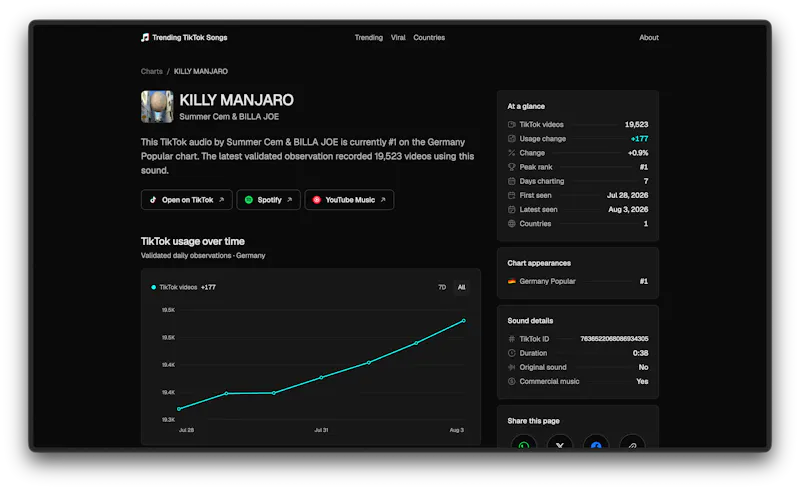
Task: Click the KILLY MANJARO heading
Action: [236, 100]
